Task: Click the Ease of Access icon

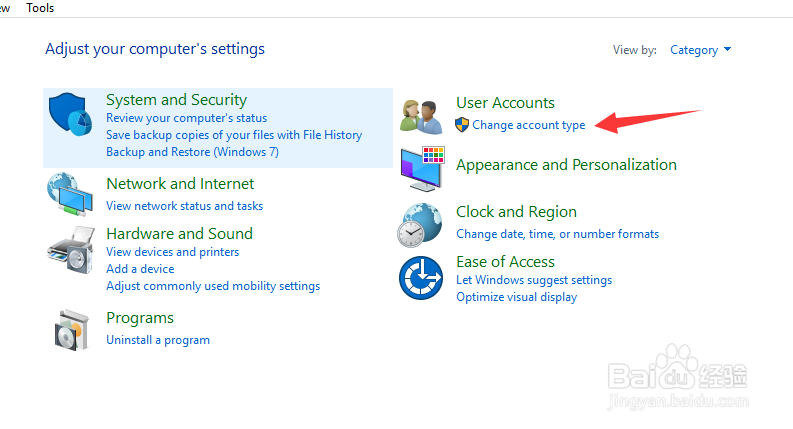Action: 421,278
